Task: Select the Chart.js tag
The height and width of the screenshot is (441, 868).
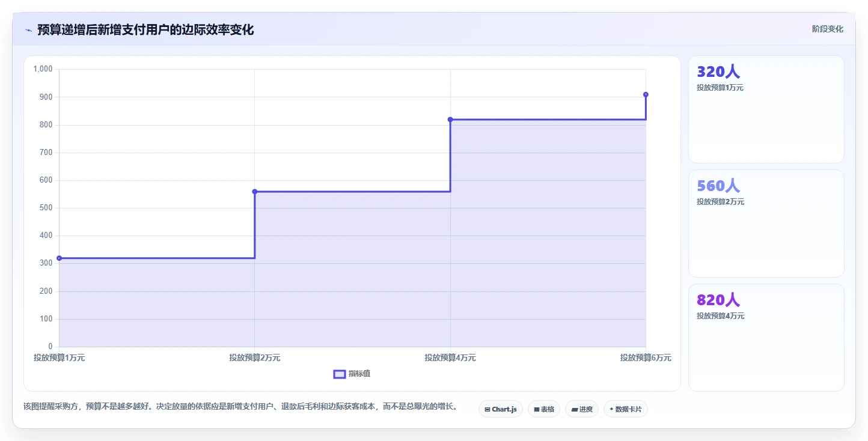Action: [x=501, y=409]
